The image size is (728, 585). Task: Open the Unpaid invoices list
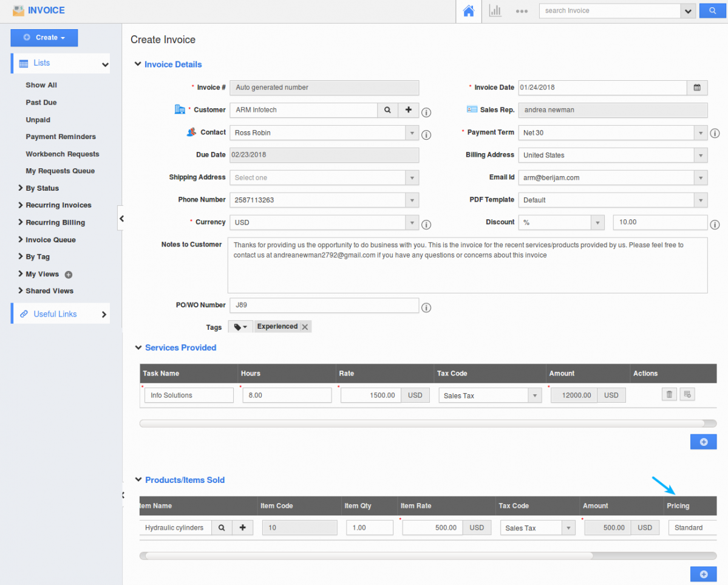(x=38, y=120)
